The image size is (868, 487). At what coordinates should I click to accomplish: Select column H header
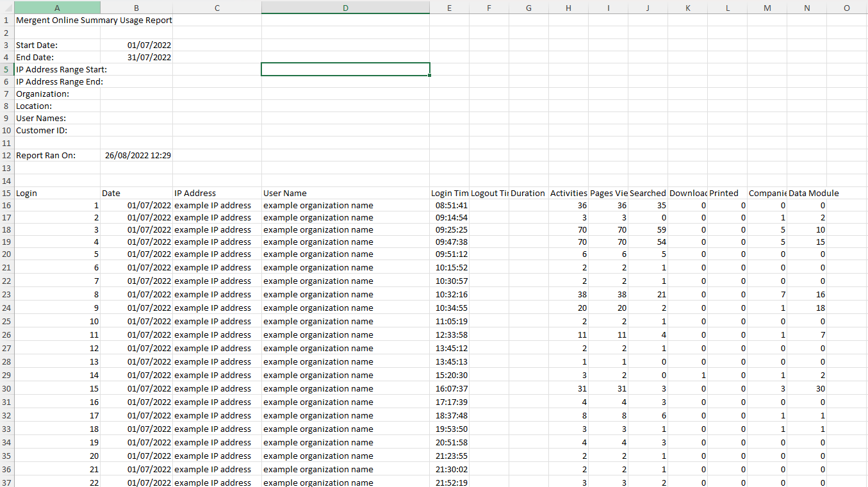[569, 8]
